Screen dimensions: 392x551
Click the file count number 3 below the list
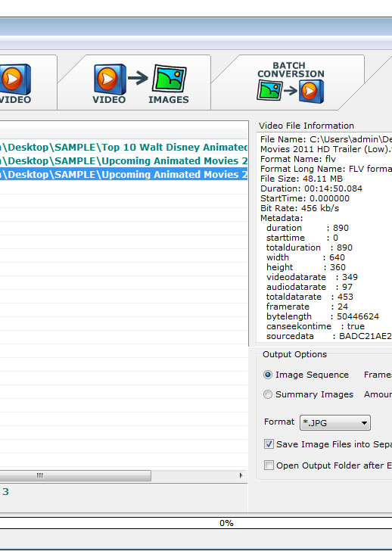click(x=5, y=492)
